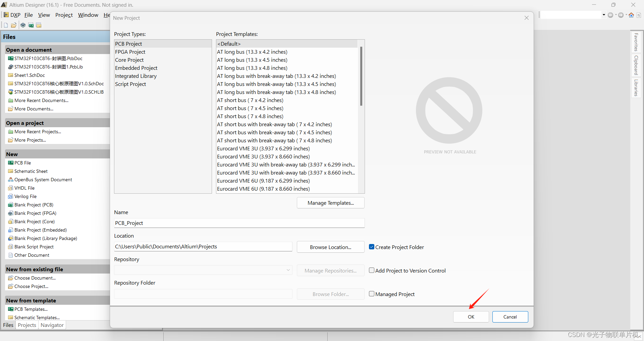Select the <Default> project template
Image resolution: width=644 pixels, height=341 pixels.
click(287, 44)
